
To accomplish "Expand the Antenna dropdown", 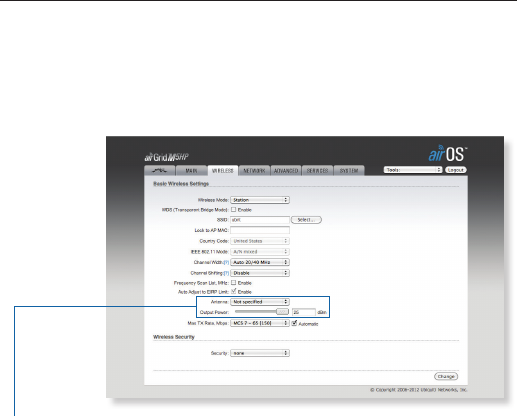I will [x=260, y=302].
